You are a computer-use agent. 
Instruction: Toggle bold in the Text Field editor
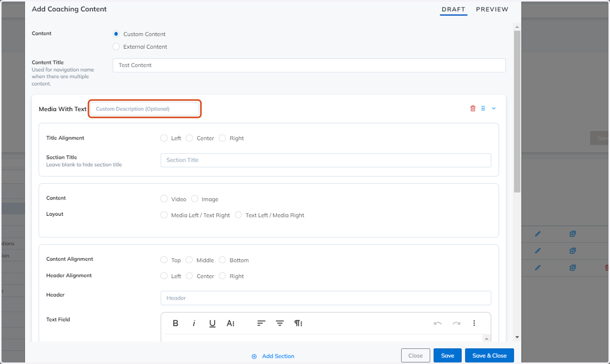coord(175,323)
